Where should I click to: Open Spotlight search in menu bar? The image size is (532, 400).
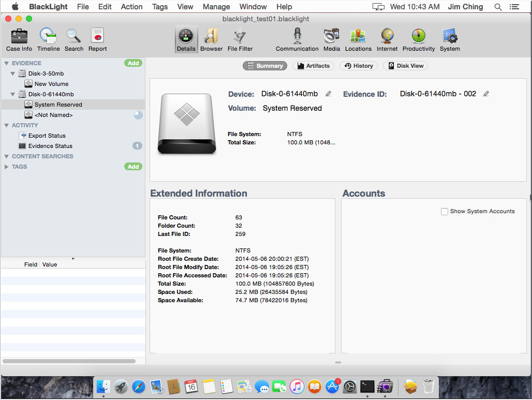point(498,7)
